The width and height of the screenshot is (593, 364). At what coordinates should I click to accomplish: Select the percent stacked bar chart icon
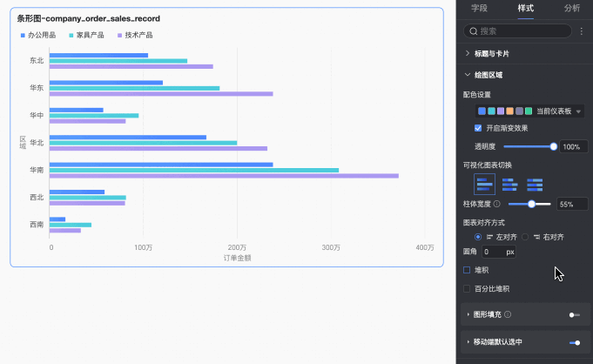[536, 183]
